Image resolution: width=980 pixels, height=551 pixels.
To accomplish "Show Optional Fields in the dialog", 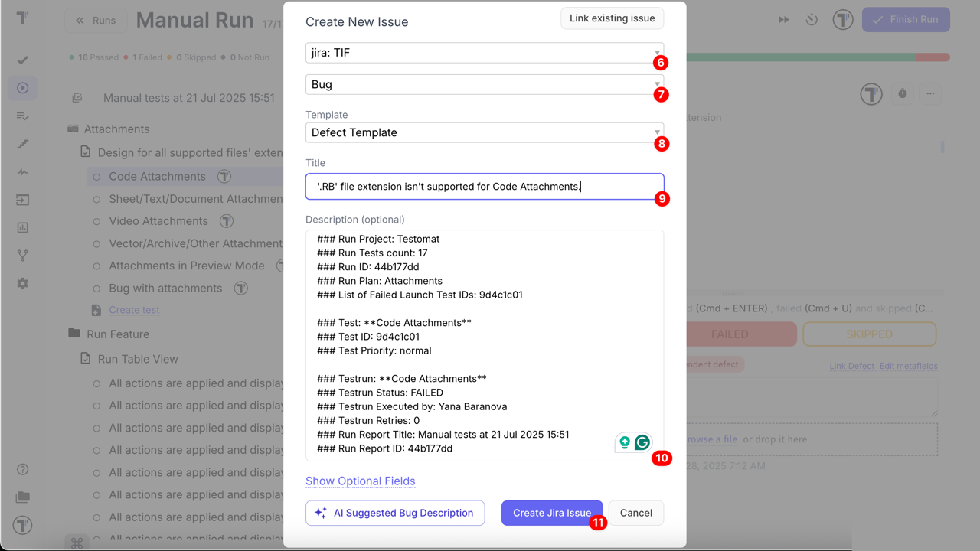I will (x=361, y=481).
